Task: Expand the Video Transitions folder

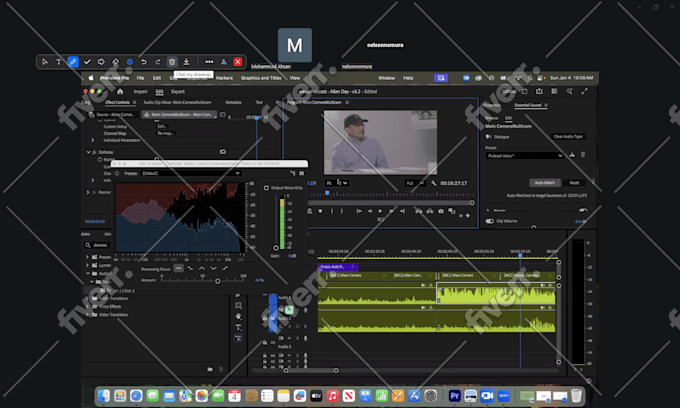Action: click(88, 314)
